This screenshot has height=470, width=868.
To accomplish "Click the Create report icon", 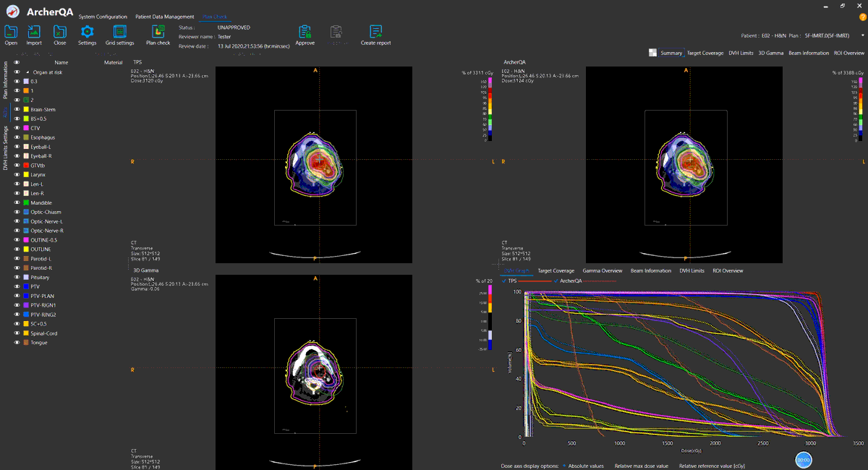I will 375,31.
